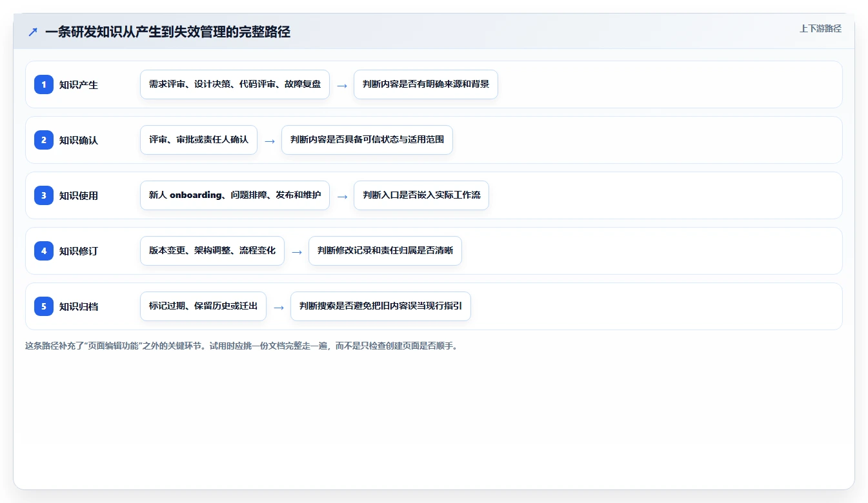Select the step 5 number badge
The image size is (868, 503).
(44, 306)
